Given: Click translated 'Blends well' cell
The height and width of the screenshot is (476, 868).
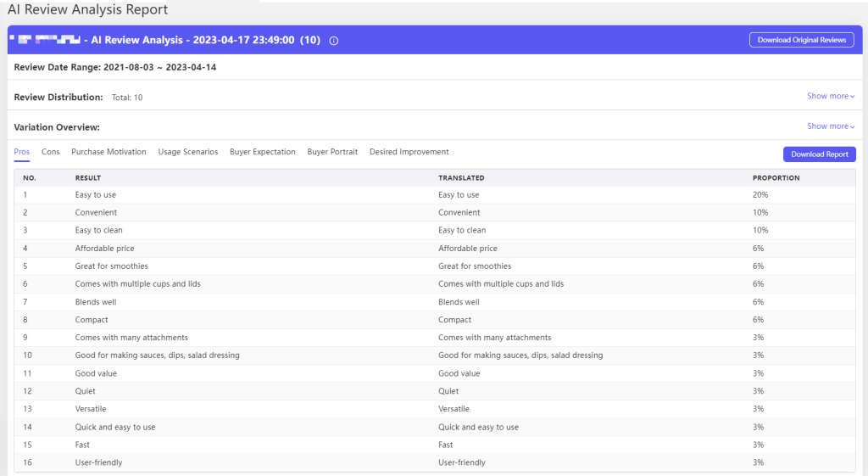Looking at the screenshot, I should [x=459, y=302].
